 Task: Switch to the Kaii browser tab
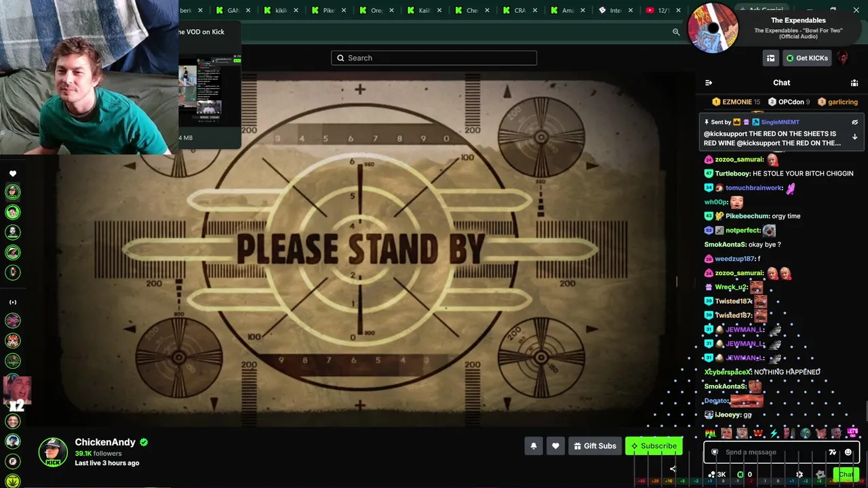(425, 10)
